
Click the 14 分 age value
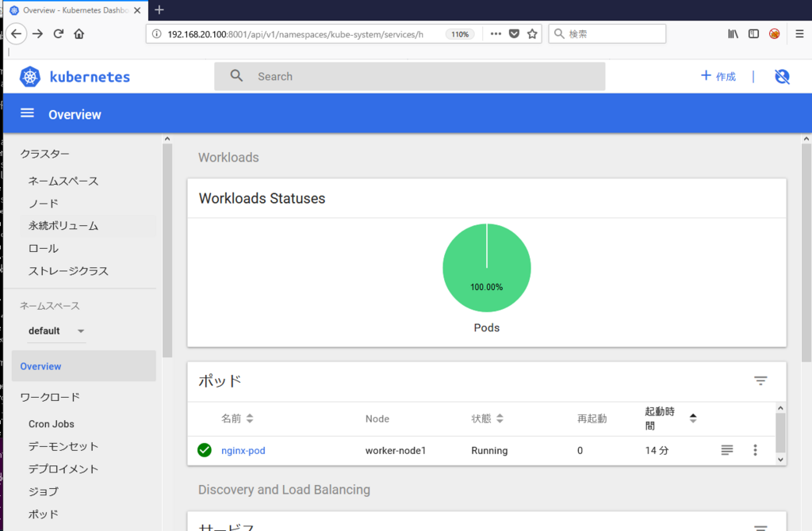point(657,450)
